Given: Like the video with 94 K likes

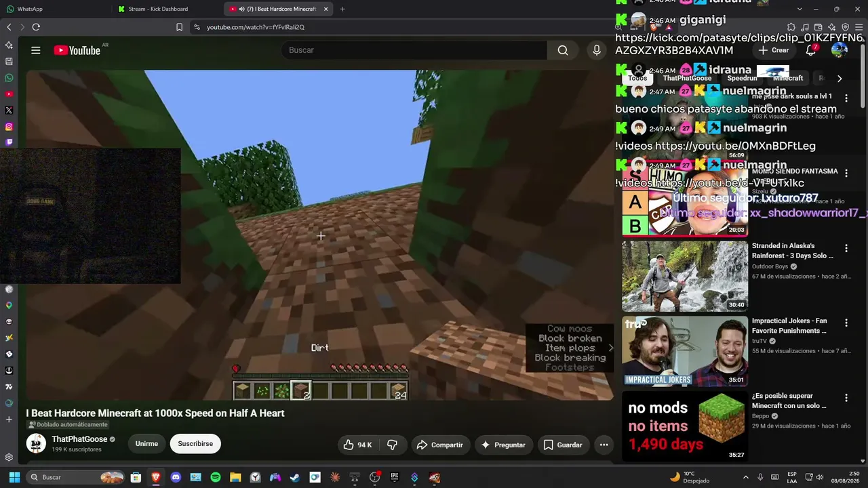Looking at the screenshot, I should (x=358, y=445).
